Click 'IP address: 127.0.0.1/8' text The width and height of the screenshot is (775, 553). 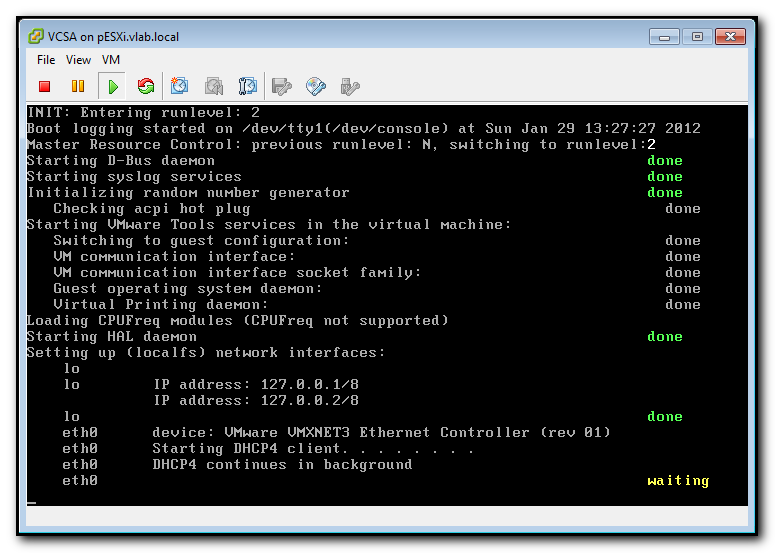[x=256, y=384]
